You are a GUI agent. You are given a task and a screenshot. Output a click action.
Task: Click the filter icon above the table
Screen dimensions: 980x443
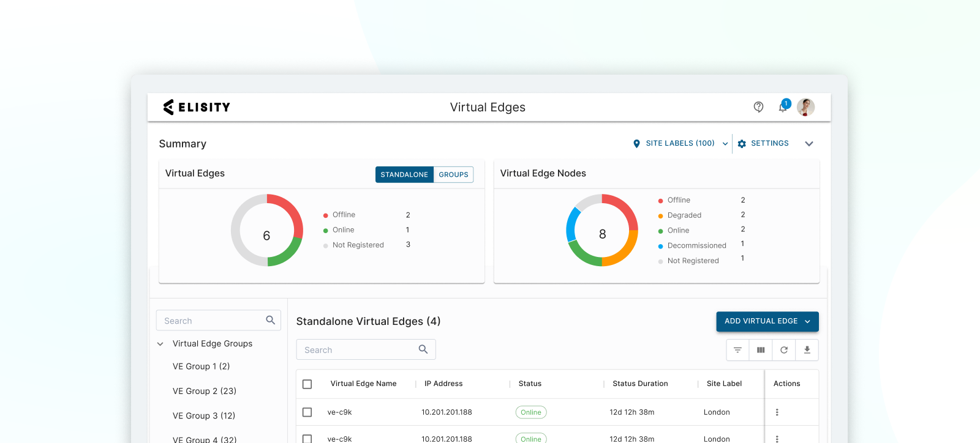[x=737, y=350]
